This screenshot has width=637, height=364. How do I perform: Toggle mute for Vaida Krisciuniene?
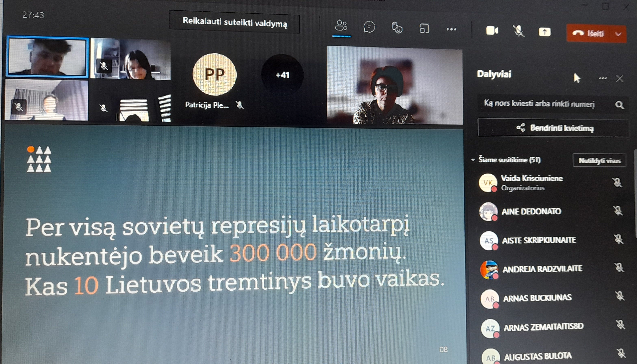[x=617, y=183]
